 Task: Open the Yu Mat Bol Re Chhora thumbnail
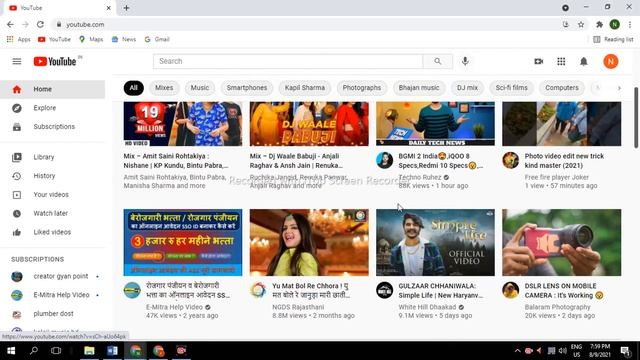309,242
